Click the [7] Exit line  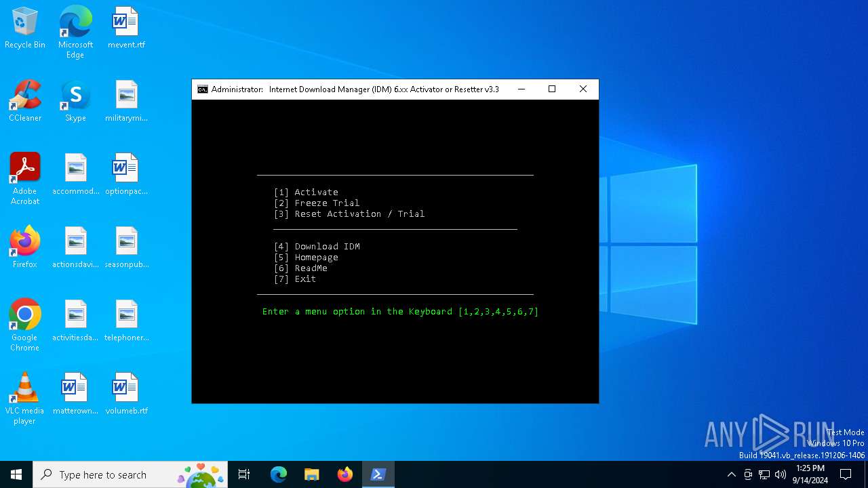(295, 279)
